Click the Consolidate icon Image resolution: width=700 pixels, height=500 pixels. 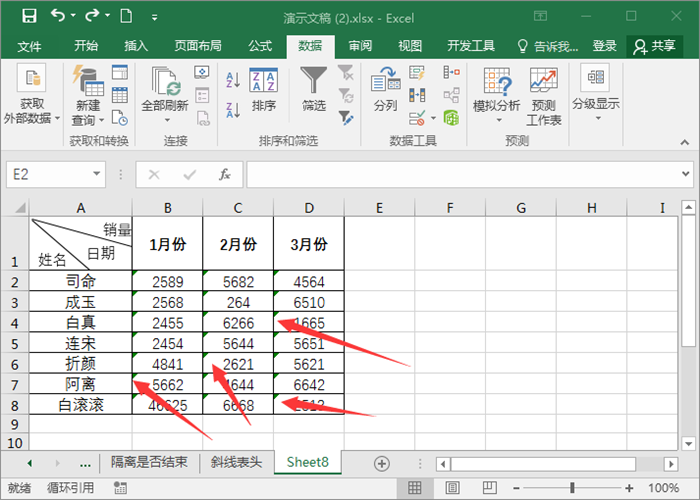(451, 72)
